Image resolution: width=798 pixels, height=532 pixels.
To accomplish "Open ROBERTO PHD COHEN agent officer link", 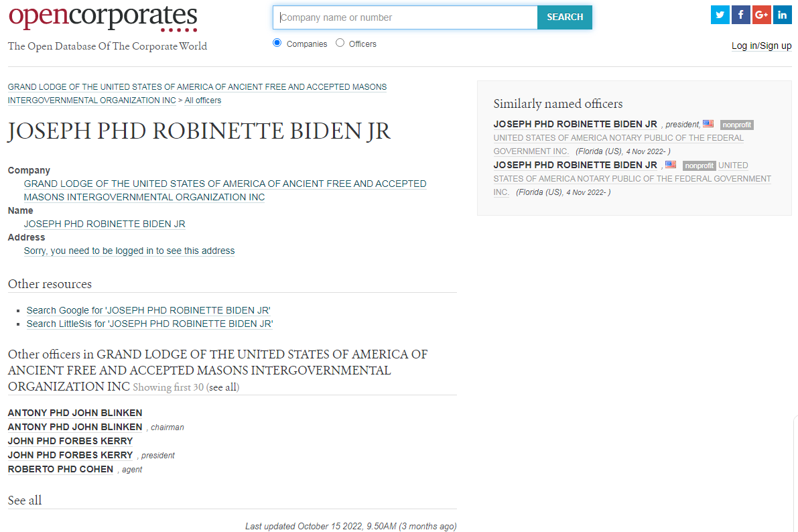I will point(60,470).
